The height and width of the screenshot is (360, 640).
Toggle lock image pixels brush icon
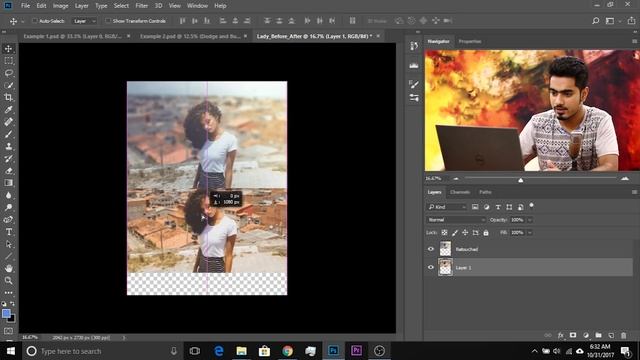[x=455, y=233]
